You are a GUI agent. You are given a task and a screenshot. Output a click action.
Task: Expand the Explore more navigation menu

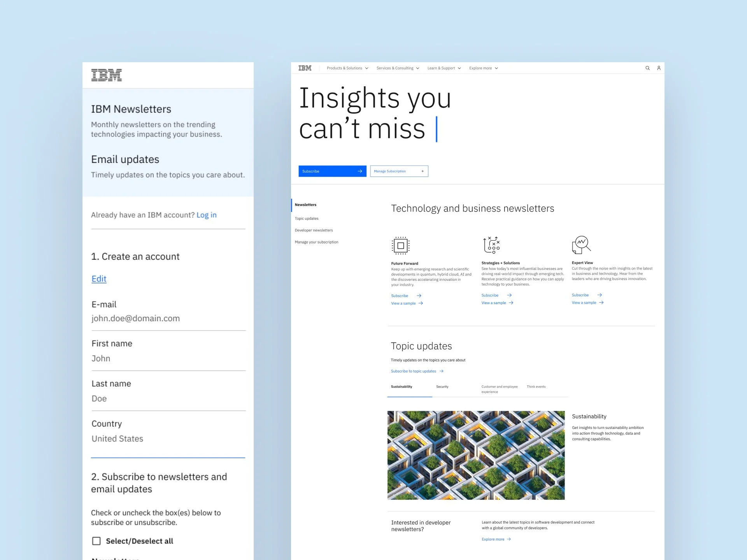(x=483, y=68)
